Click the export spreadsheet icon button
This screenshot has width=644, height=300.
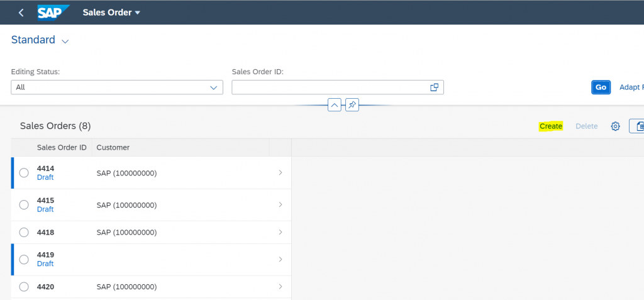pos(638,126)
